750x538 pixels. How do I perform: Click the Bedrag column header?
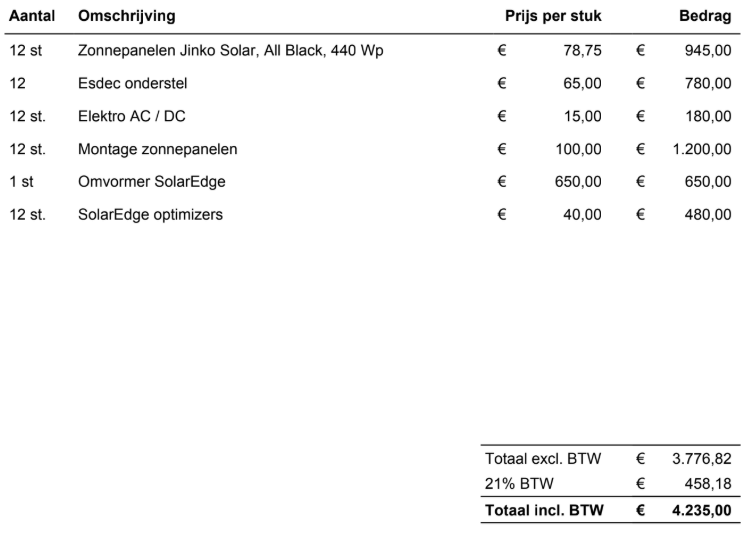705,17
